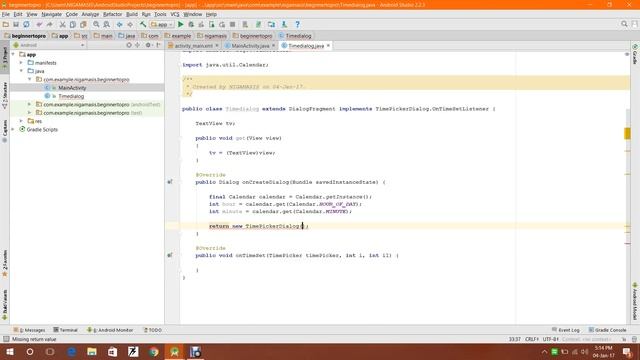This screenshot has height=360, width=640.
Task: Open the SDK Manager download icon
Action: [x=284, y=24]
